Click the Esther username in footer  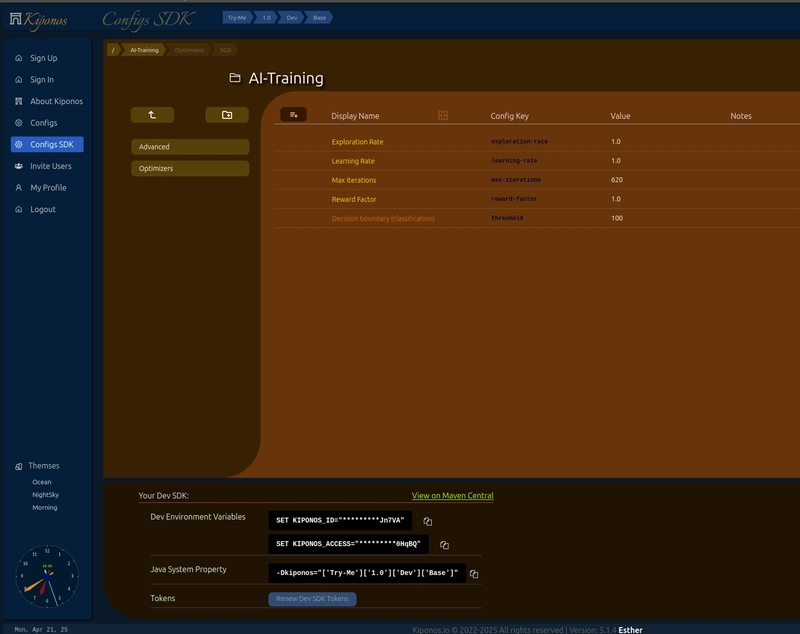tap(630, 630)
